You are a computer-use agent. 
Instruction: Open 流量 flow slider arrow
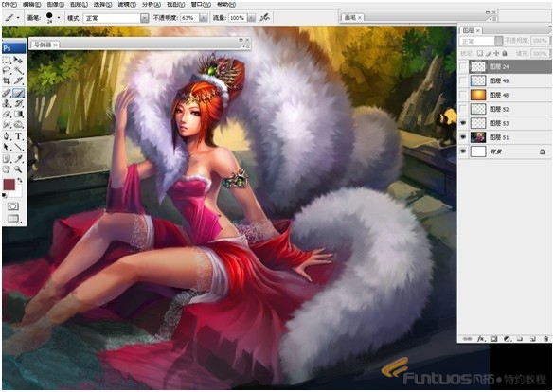coord(251,18)
